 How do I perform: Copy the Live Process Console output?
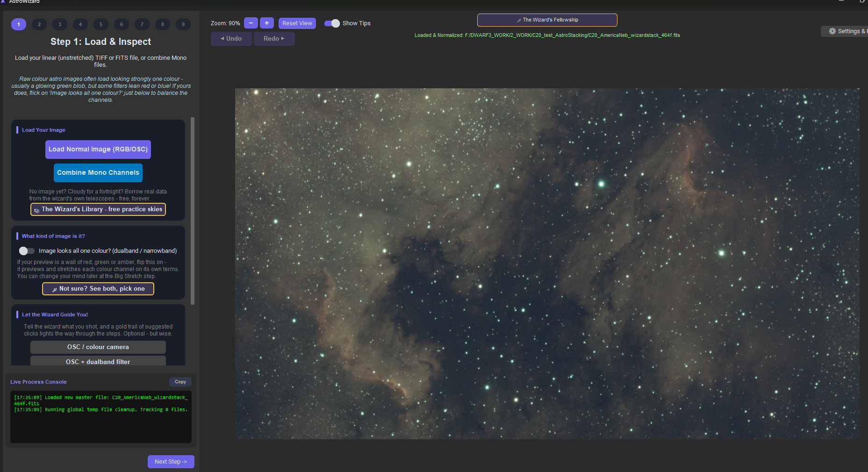[x=180, y=382]
